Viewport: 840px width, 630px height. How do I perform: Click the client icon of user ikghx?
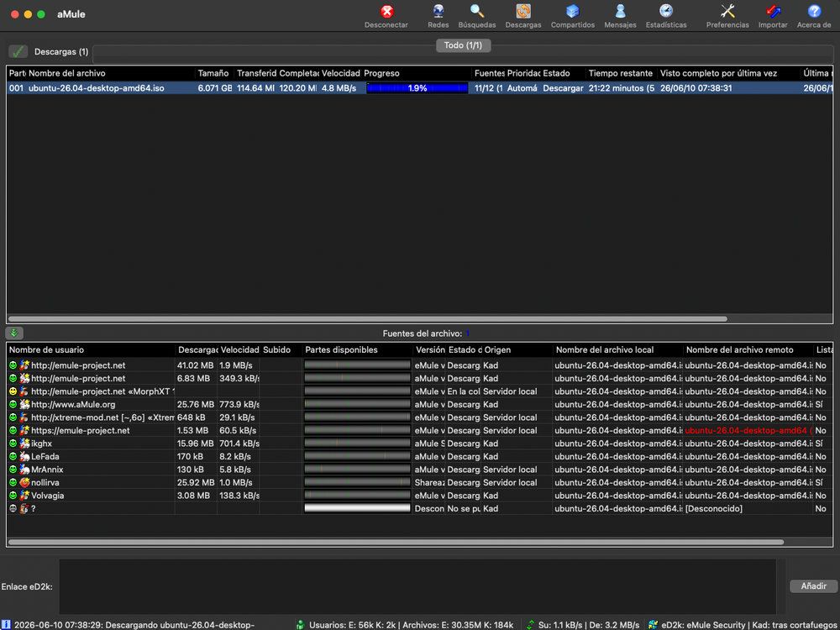pyautogui.click(x=24, y=444)
